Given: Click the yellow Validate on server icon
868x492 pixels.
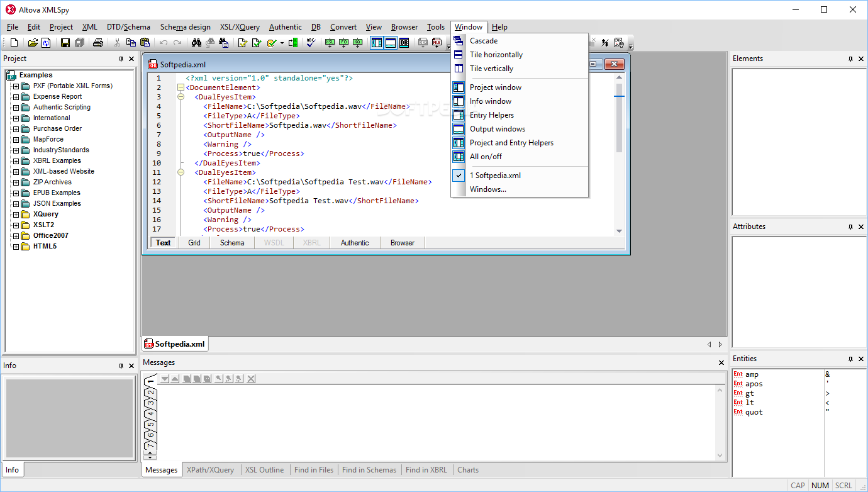Looking at the screenshot, I should pos(272,43).
